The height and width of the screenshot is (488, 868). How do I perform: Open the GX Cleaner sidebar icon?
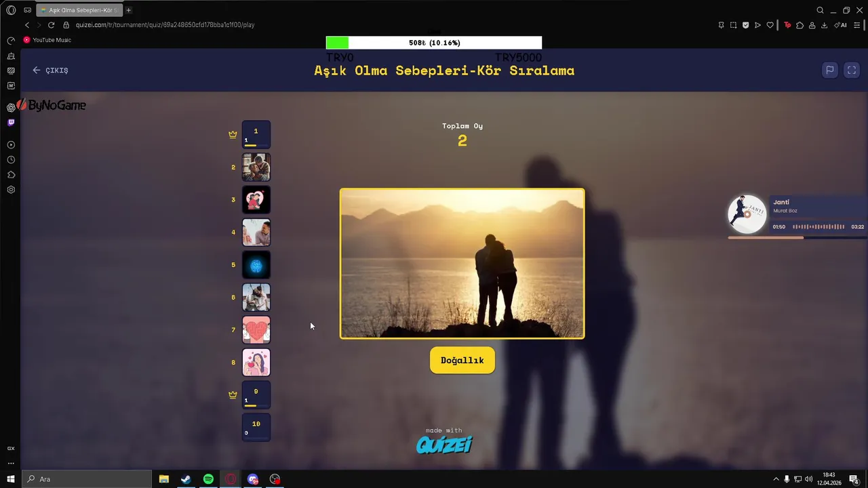[x=11, y=56]
